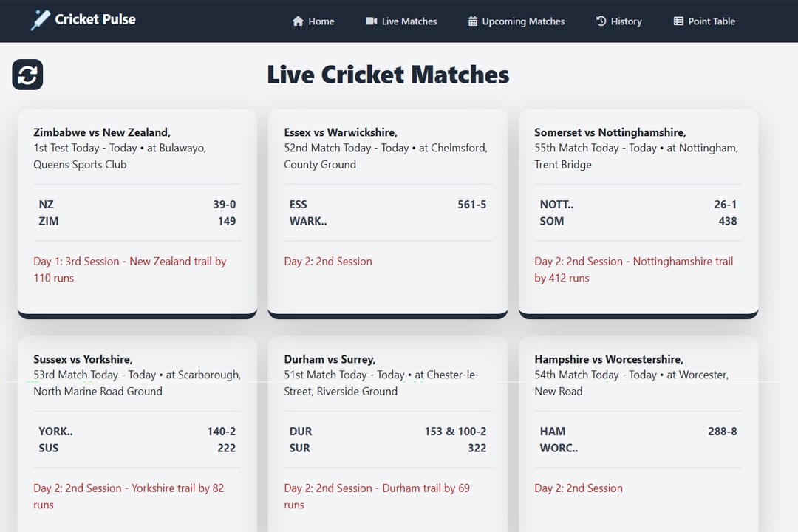798x532 pixels.
Task: Click the Live Matches video icon
Action: 370,21
